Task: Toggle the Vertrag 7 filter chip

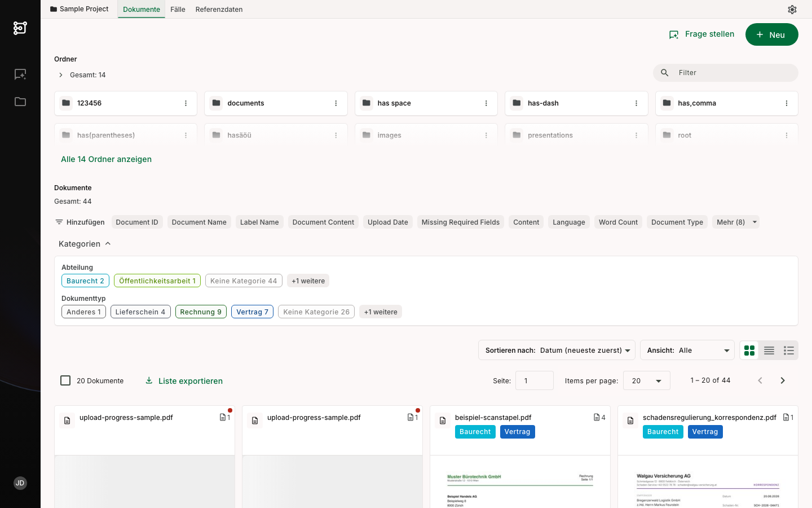Action: [x=252, y=312]
